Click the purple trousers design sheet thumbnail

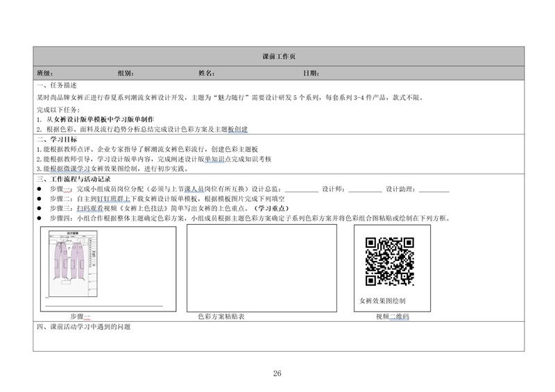pyautogui.click(x=73, y=264)
